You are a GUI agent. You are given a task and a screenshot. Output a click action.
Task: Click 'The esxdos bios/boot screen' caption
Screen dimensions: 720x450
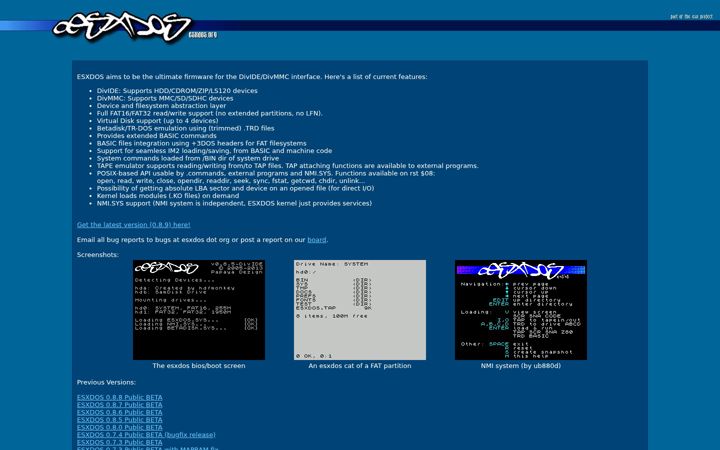point(199,366)
